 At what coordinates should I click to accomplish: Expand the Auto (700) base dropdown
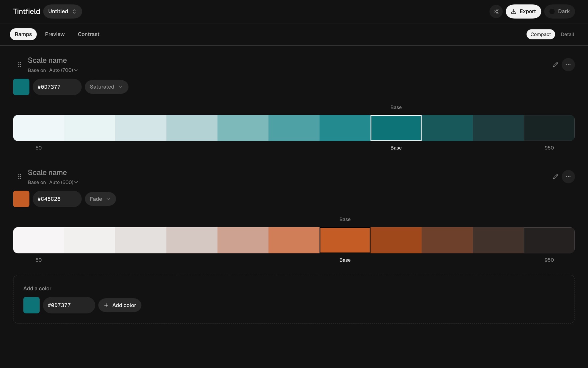(x=63, y=70)
